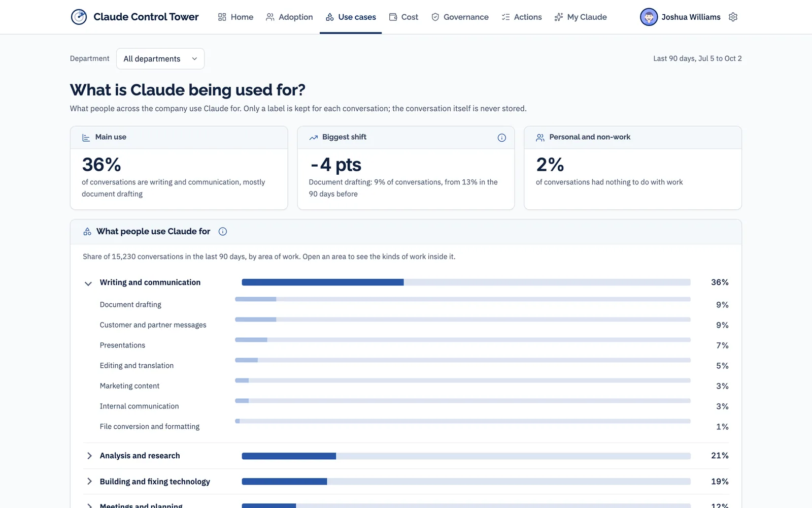Open the All departments dropdown

160,59
